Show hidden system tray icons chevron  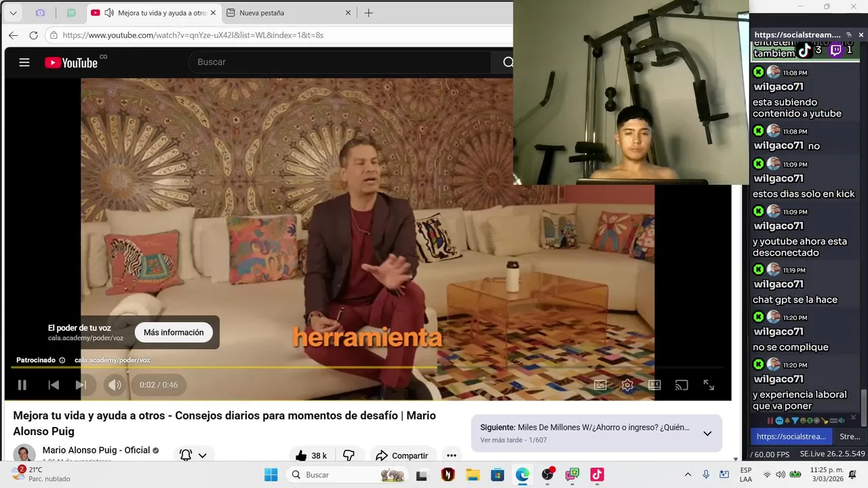click(688, 474)
